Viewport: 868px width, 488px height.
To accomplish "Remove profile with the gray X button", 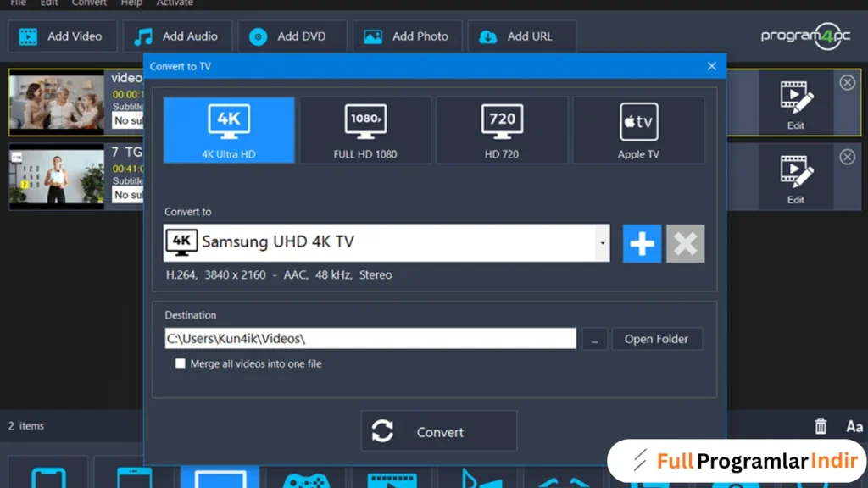I will point(685,243).
